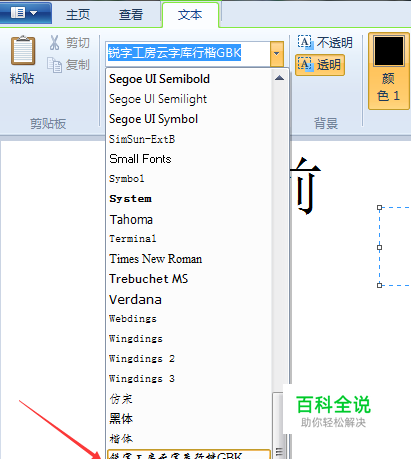Click the font list scrollbar thumb
Image resolution: width=411 pixels, height=459 pixels.
click(279, 426)
